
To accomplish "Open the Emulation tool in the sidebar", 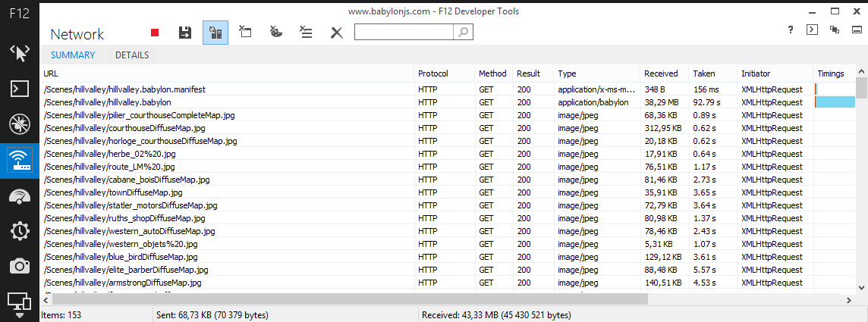I will [19, 302].
